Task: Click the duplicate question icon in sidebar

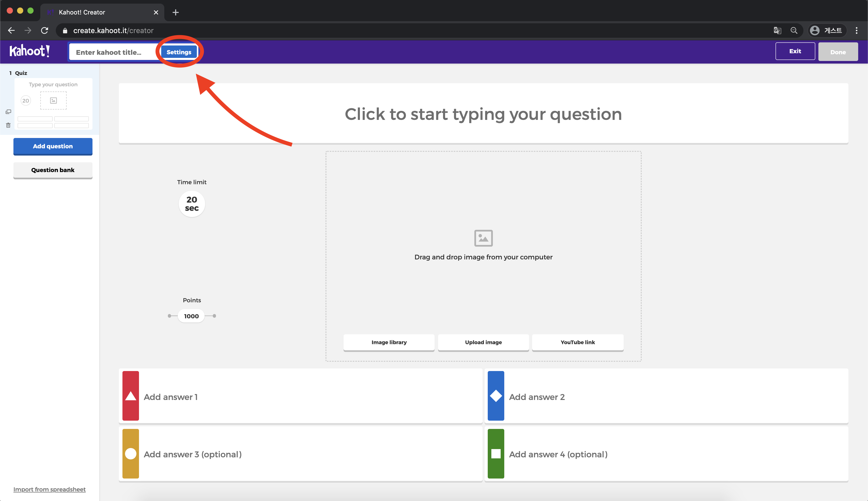Action: pyautogui.click(x=8, y=112)
